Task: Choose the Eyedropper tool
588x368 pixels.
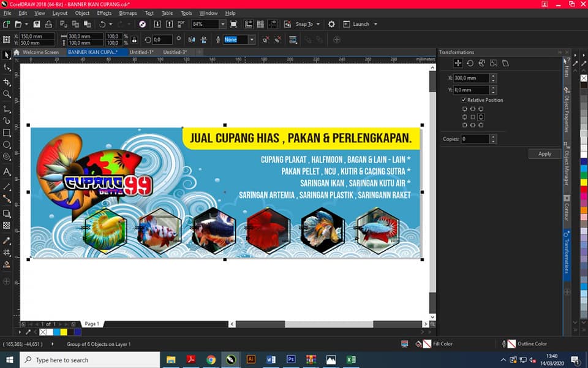Action: 6,240
